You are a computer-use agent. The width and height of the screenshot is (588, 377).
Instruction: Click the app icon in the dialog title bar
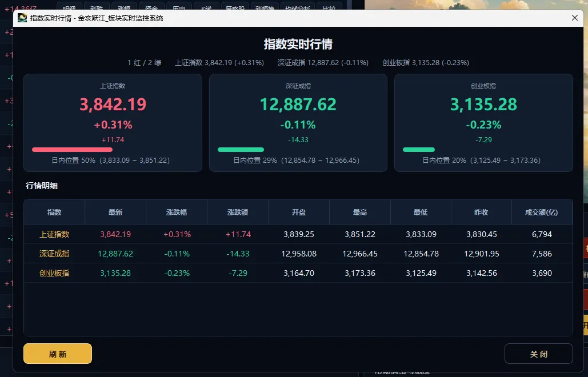tap(22, 18)
